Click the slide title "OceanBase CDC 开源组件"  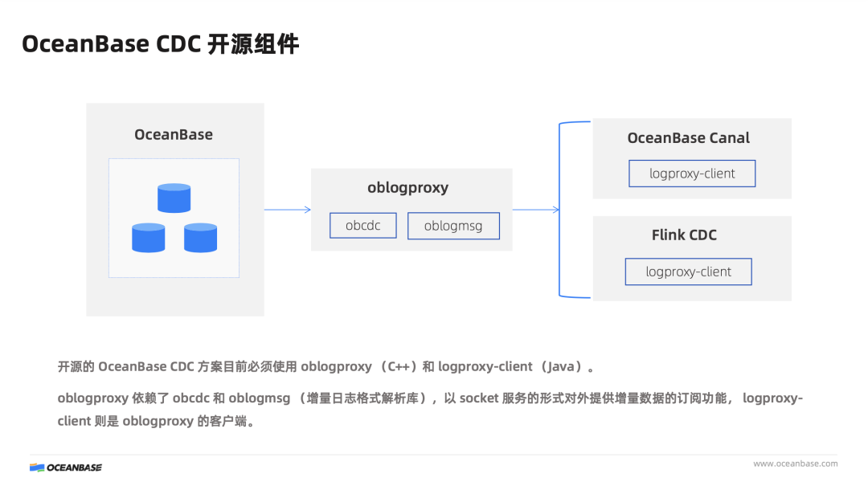[x=161, y=44]
